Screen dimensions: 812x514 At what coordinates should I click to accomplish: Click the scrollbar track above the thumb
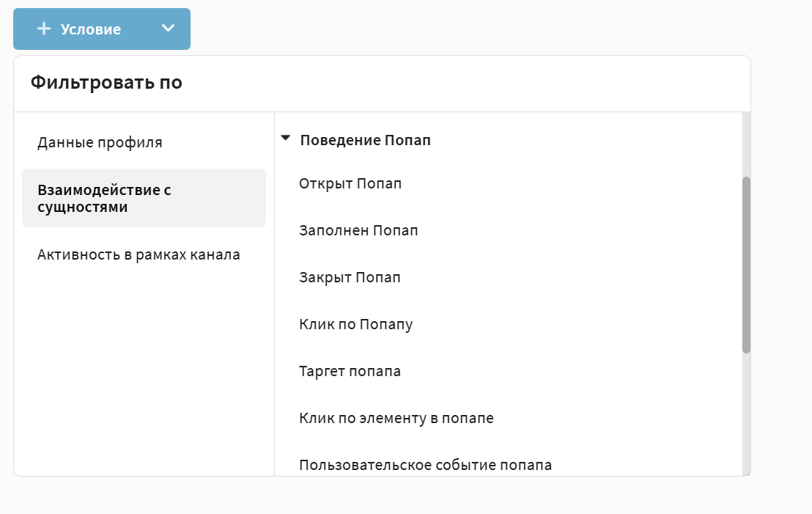[746, 143]
